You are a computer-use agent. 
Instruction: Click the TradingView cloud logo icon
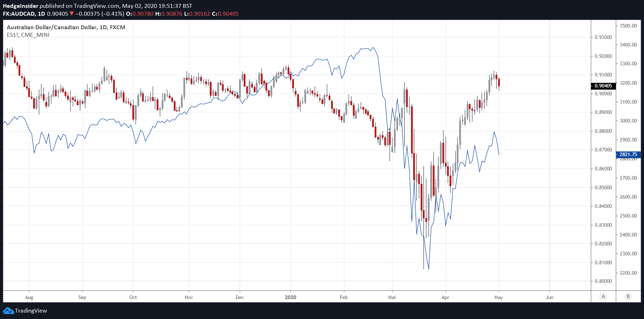(x=8, y=311)
